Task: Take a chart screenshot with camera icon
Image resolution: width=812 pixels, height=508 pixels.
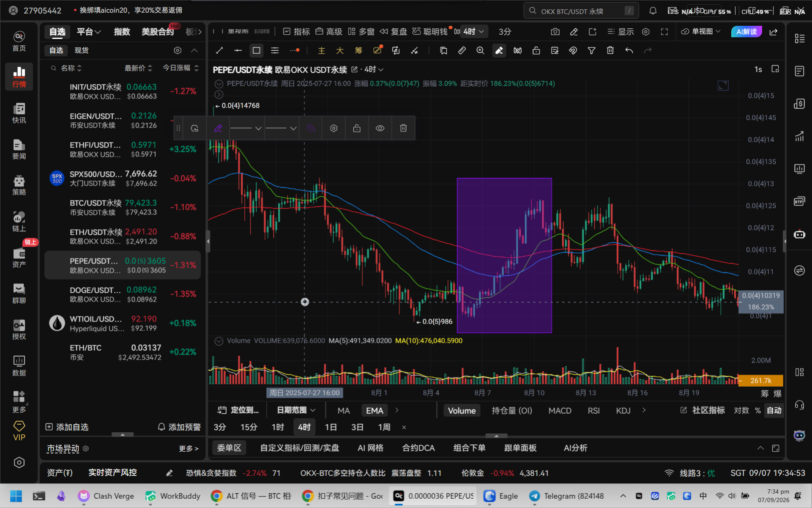Action: [x=555, y=32]
